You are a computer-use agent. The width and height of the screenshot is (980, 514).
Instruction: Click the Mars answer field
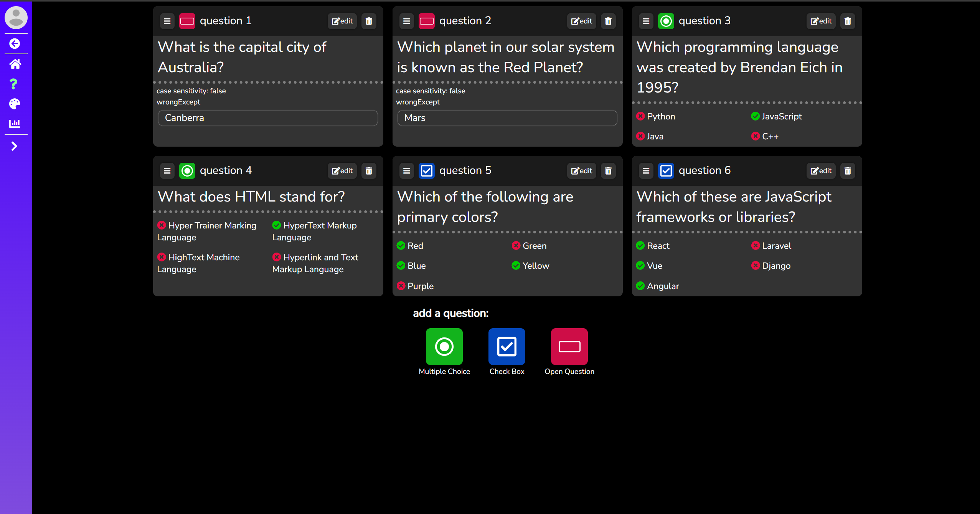coord(507,118)
